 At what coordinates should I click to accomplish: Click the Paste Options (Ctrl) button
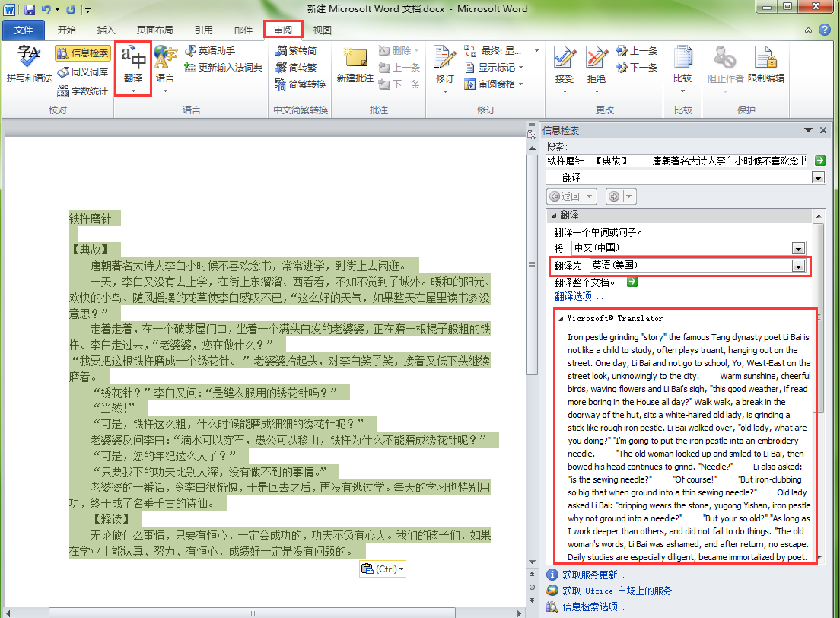383,569
